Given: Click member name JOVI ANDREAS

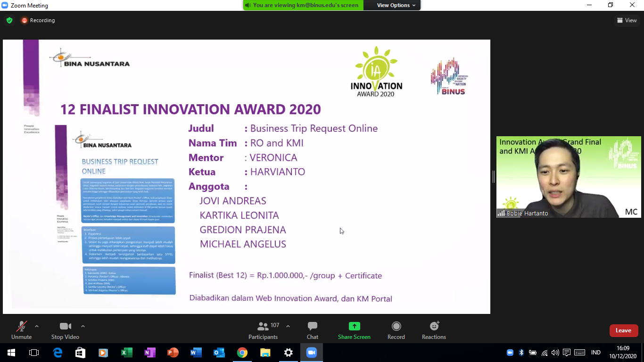Looking at the screenshot, I should pos(233,201).
